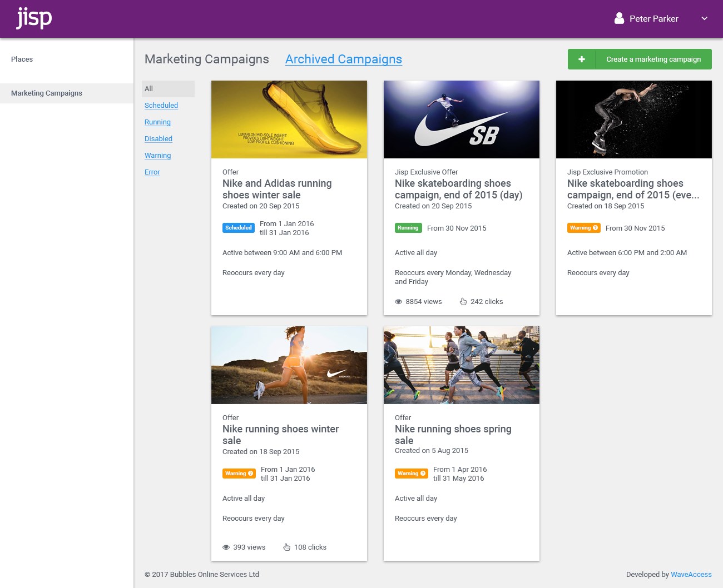Image resolution: width=723 pixels, height=588 pixels.
Task: Click the 108 clicks text
Action: pyautogui.click(x=310, y=547)
